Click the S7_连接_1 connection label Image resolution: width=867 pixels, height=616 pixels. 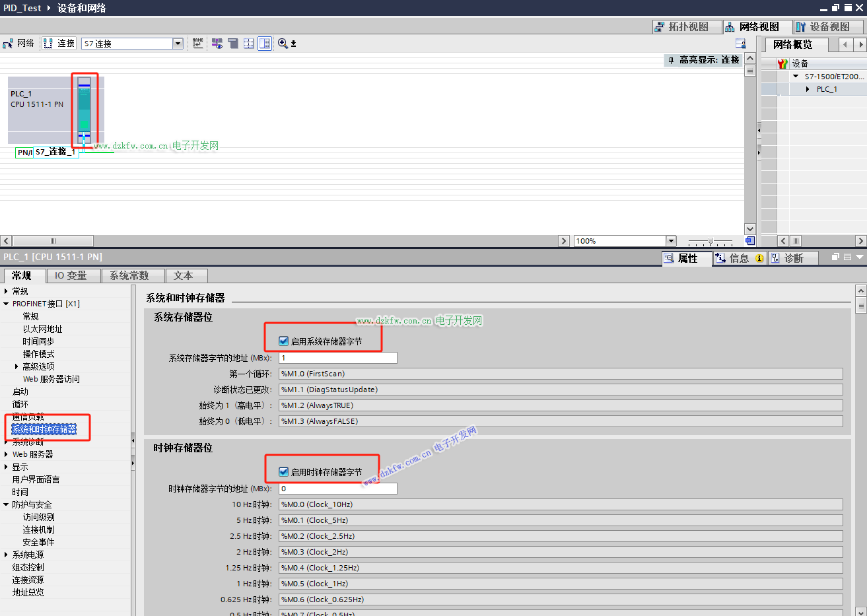[x=55, y=152]
